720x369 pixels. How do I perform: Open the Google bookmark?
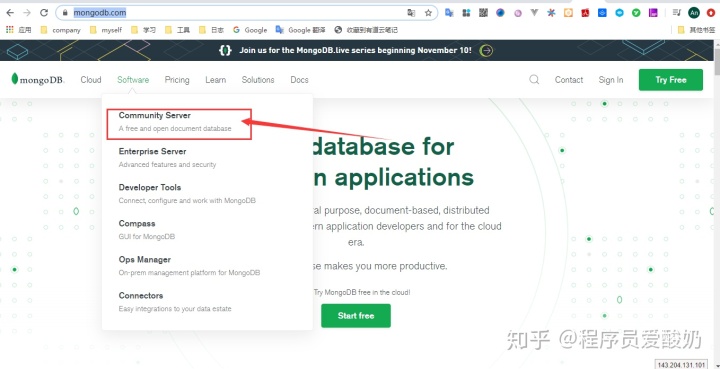click(x=250, y=30)
